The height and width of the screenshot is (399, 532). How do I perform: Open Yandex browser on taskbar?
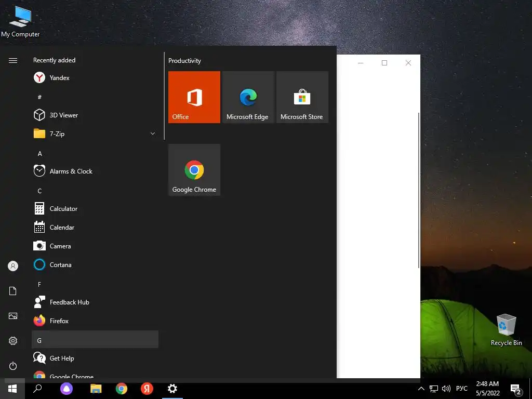pyautogui.click(x=147, y=389)
